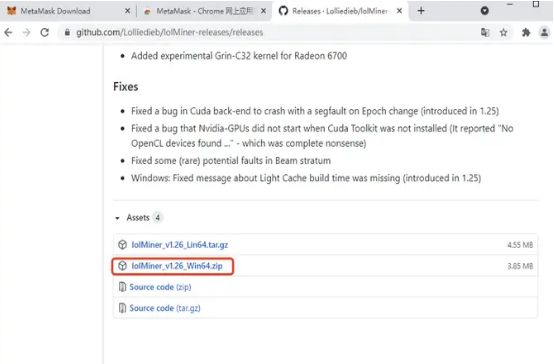554x364 pixels.
Task: Open a new tab with plus button
Action: pos(421,11)
